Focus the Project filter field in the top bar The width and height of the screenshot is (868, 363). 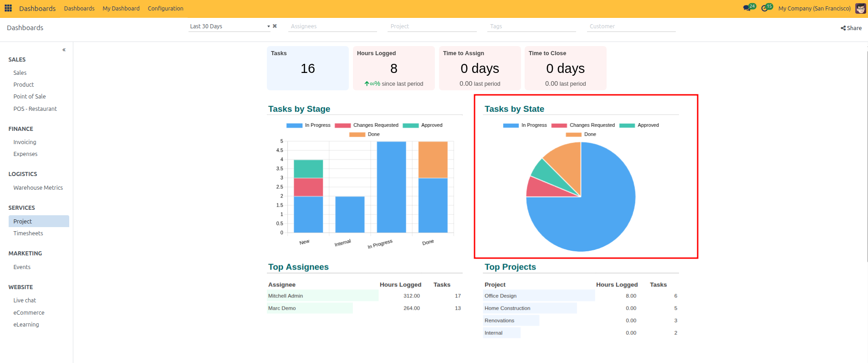(x=432, y=26)
